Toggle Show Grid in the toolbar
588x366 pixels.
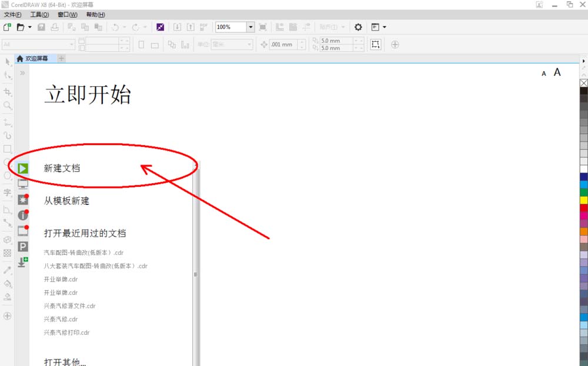[293, 27]
